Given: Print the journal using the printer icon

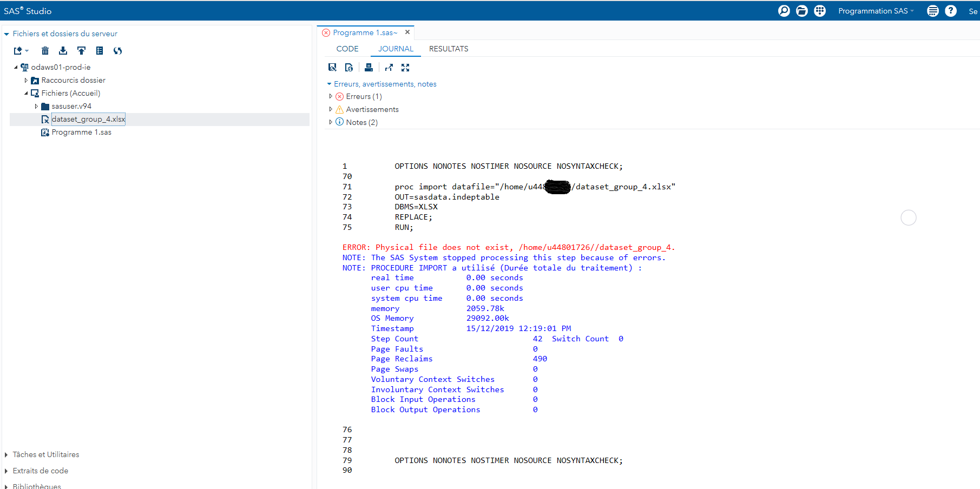Looking at the screenshot, I should click(x=369, y=67).
